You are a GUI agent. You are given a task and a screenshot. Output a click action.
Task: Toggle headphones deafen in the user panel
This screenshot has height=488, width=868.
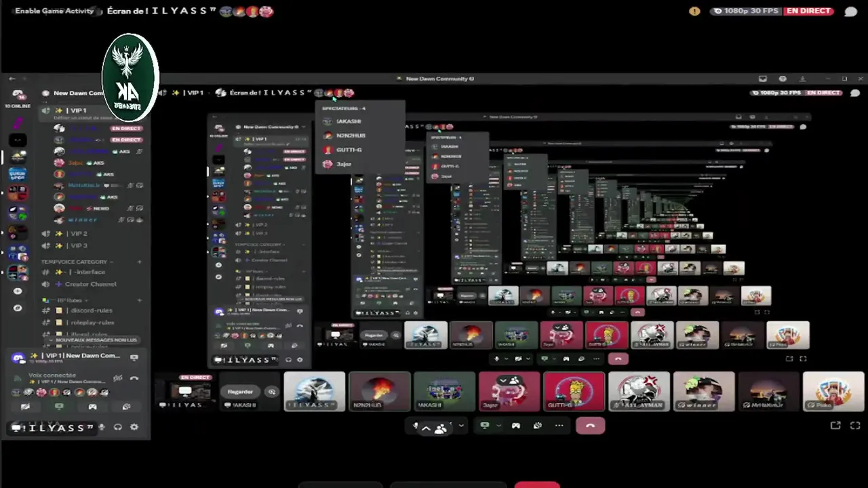(118, 427)
